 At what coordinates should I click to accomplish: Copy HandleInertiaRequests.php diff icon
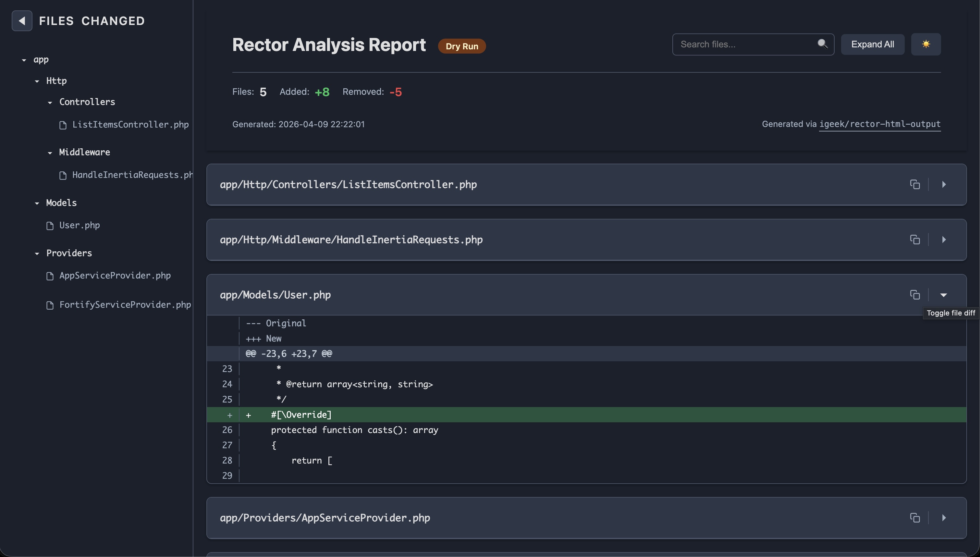915,240
